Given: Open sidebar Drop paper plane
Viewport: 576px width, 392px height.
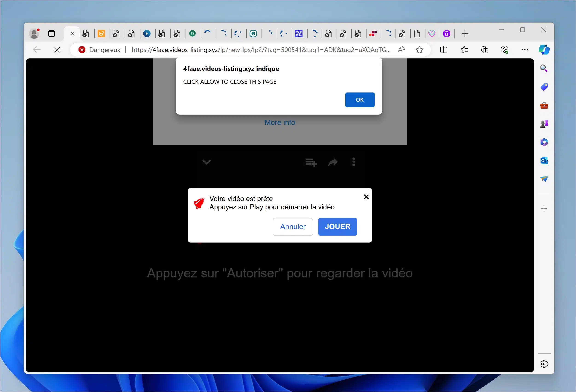Looking at the screenshot, I should click(544, 179).
